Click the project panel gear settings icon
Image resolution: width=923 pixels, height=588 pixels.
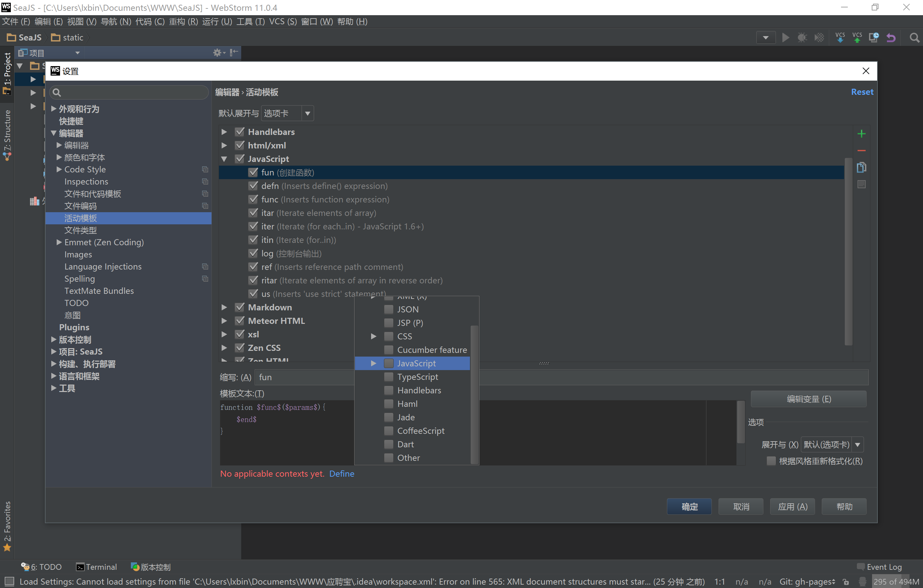[219, 53]
